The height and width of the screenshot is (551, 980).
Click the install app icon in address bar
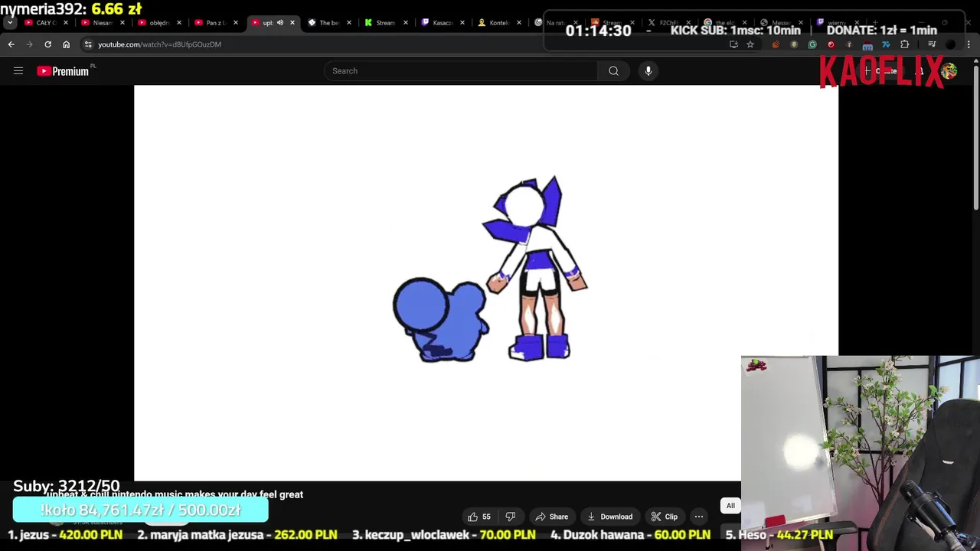(x=733, y=44)
